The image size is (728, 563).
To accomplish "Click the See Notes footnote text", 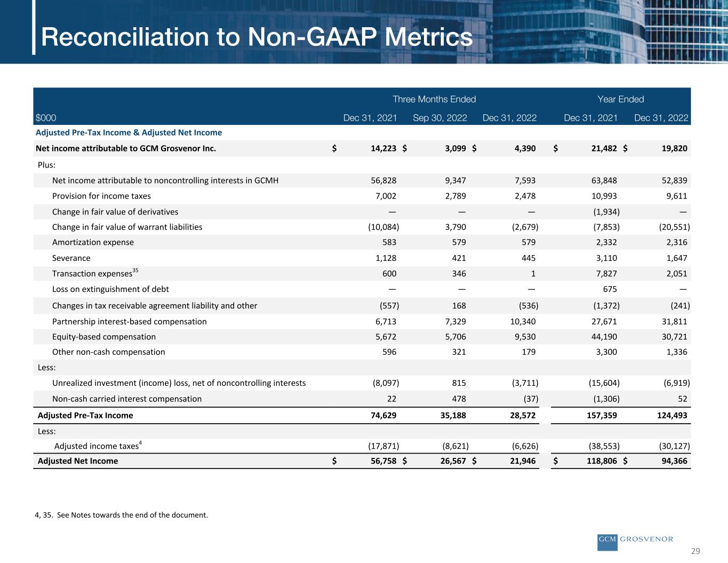I will 121,515.
